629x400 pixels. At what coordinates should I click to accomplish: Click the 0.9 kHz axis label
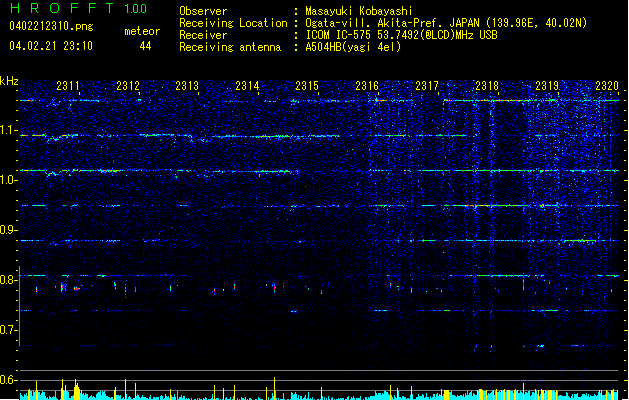8,230
